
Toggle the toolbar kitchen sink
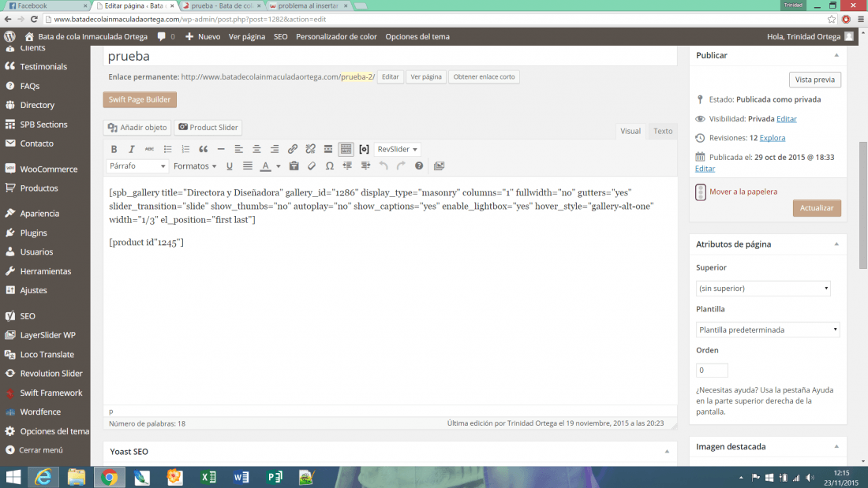(346, 149)
